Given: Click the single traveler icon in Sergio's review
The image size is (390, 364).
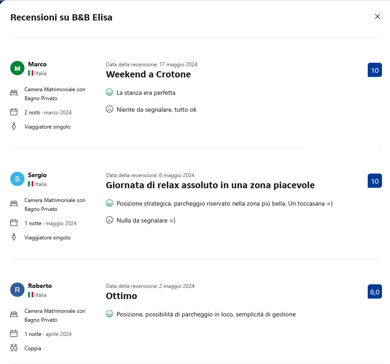Looking at the screenshot, I should pyautogui.click(x=14, y=237).
